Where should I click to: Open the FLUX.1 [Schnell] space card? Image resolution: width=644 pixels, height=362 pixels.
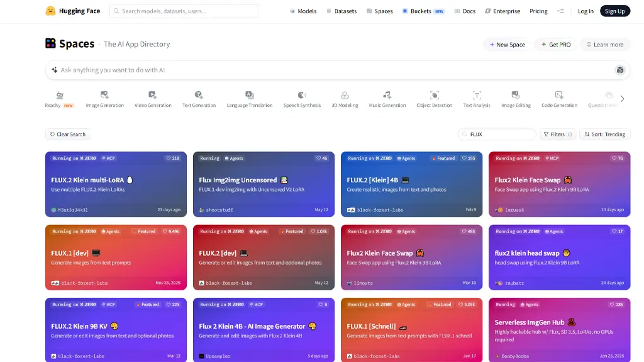pyautogui.click(x=411, y=330)
